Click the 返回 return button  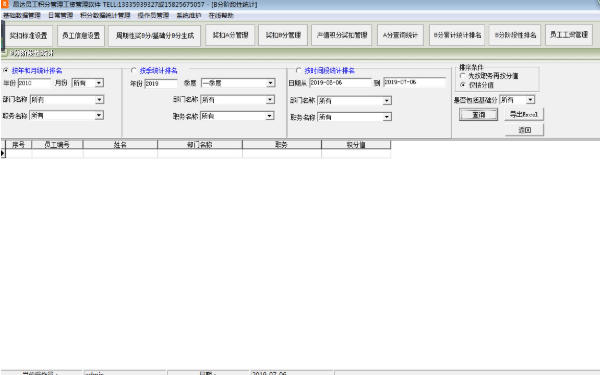pyautogui.click(x=524, y=130)
